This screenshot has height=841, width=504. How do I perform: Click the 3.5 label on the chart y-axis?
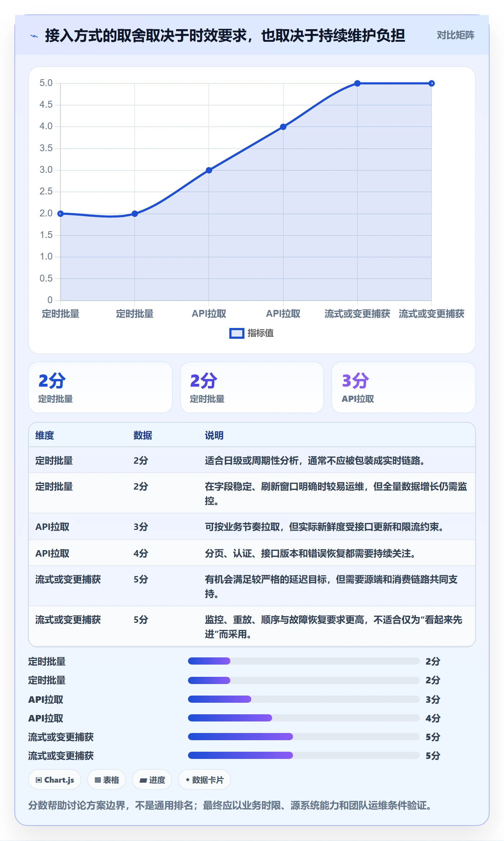pos(46,148)
